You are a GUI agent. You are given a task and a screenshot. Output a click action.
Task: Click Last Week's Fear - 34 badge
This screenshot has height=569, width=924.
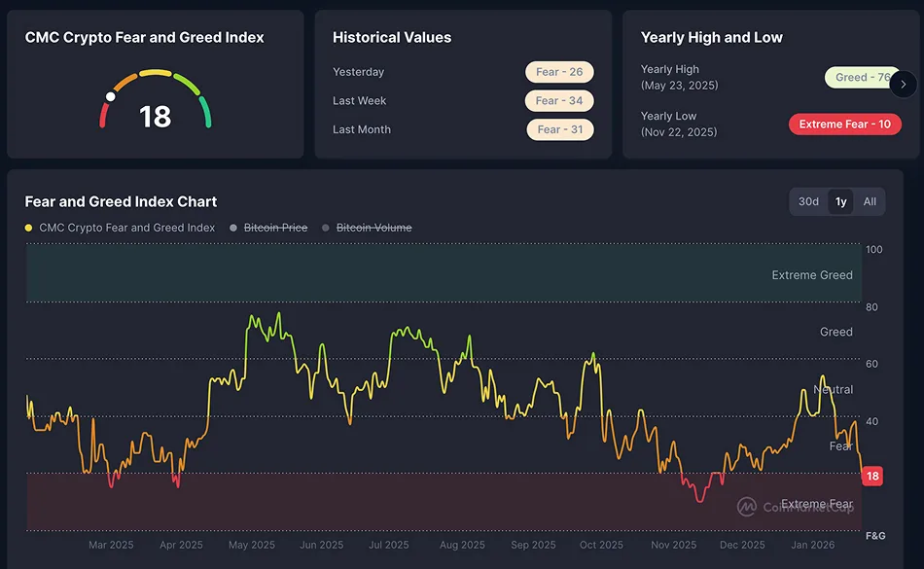559,100
